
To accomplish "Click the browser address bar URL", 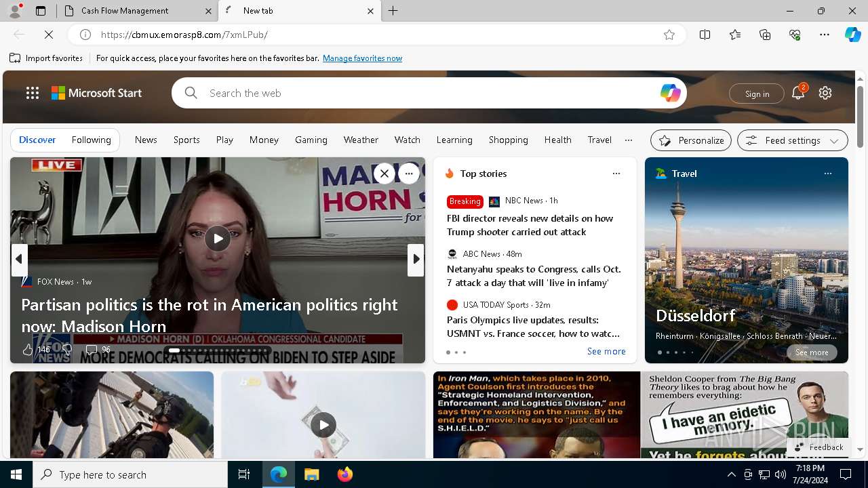I will [x=184, y=35].
